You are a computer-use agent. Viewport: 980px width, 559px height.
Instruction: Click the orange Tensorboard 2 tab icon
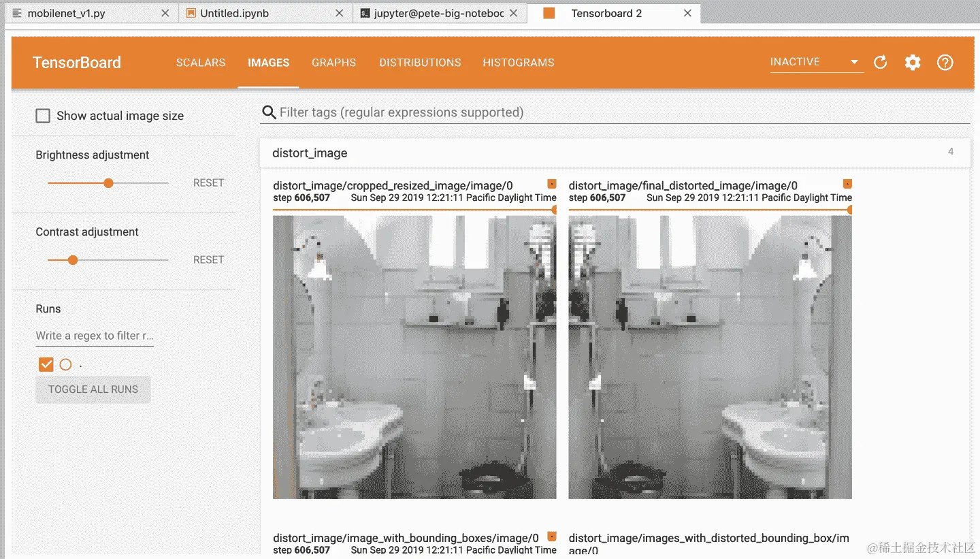pyautogui.click(x=549, y=13)
